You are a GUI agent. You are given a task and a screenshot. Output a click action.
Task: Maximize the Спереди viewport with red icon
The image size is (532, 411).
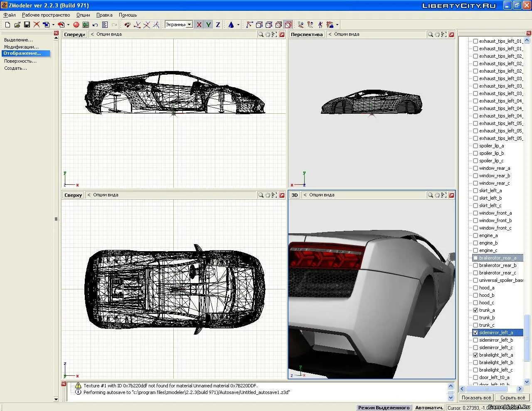pyautogui.click(x=282, y=34)
